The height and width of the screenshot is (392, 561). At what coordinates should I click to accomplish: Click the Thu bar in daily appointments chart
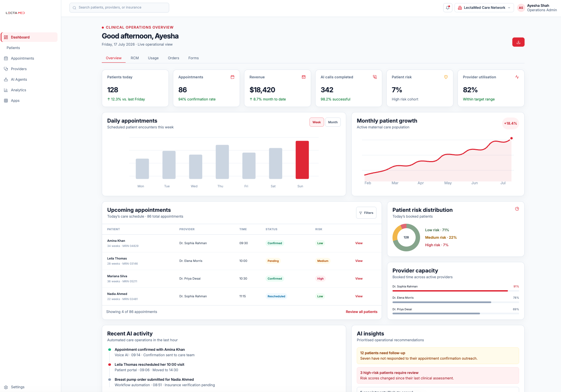click(x=222, y=162)
